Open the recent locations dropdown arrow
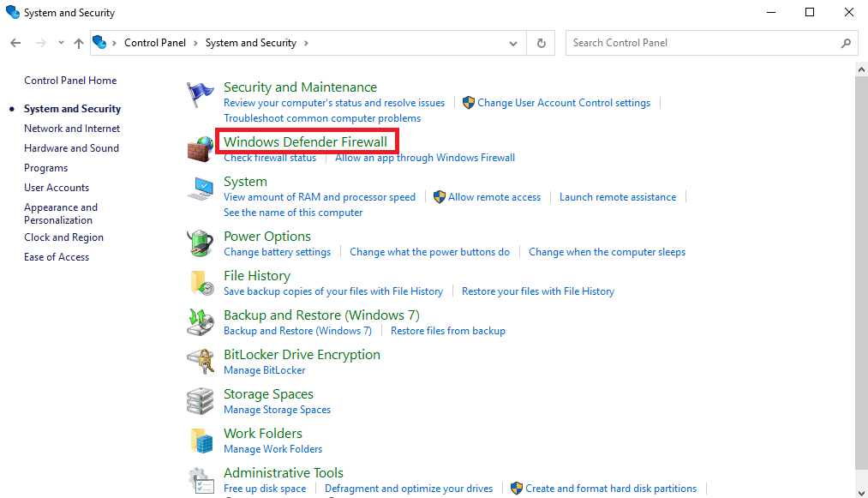Image resolution: width=868 pixels, height=498 pixels. click(x=61, y=43)
